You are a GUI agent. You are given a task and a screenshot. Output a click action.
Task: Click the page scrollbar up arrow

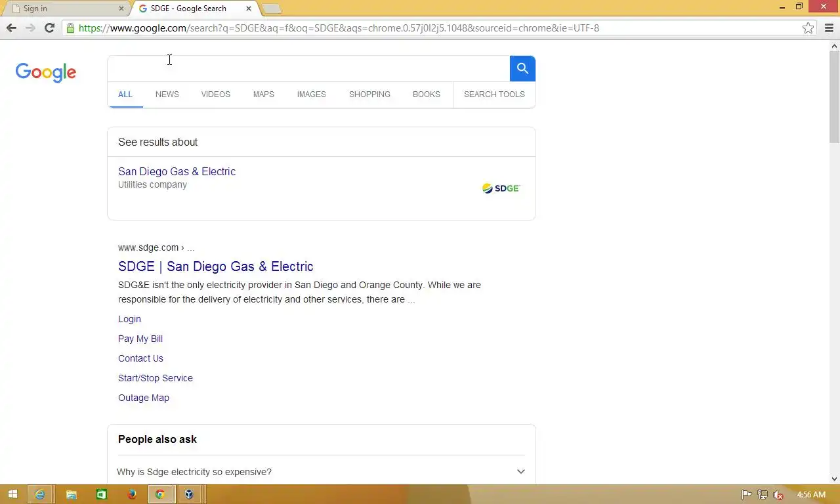(835, 45)
